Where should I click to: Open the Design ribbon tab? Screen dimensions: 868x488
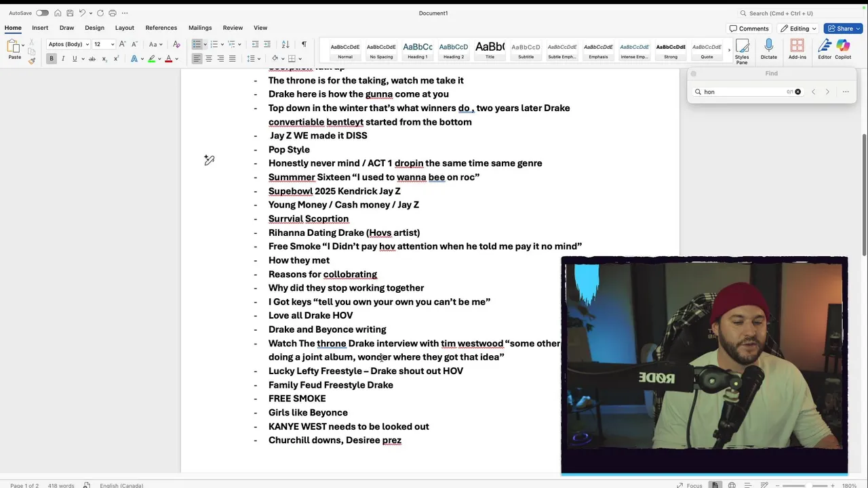click(x=94, y=28)
